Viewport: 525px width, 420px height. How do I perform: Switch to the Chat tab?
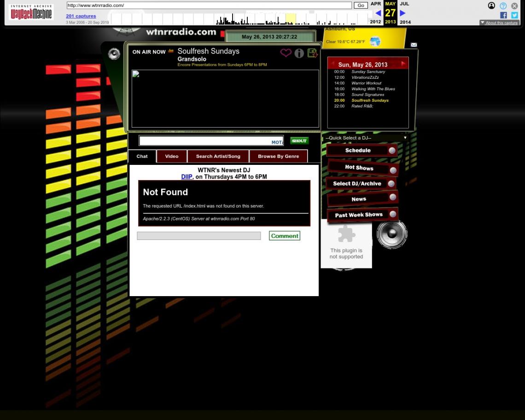(142, 157)
